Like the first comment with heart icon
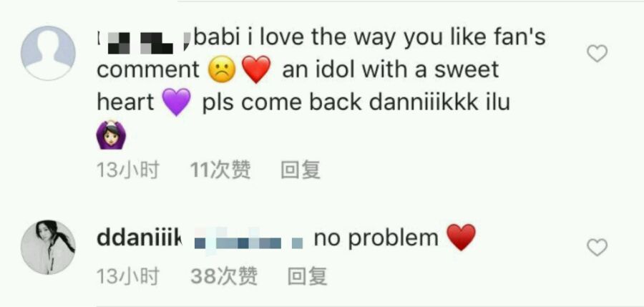The width and height of the screenshot is (644, 307). (x=597, y=54)
